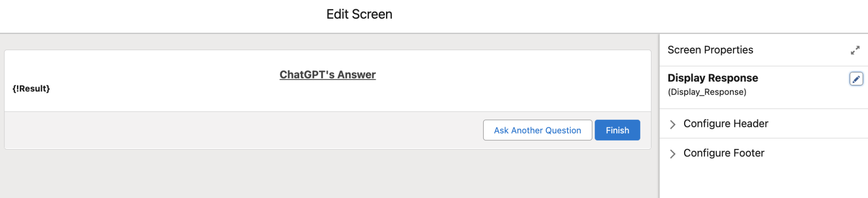
Task: Open the Configure Header section label
Action: tap(726, 124)
